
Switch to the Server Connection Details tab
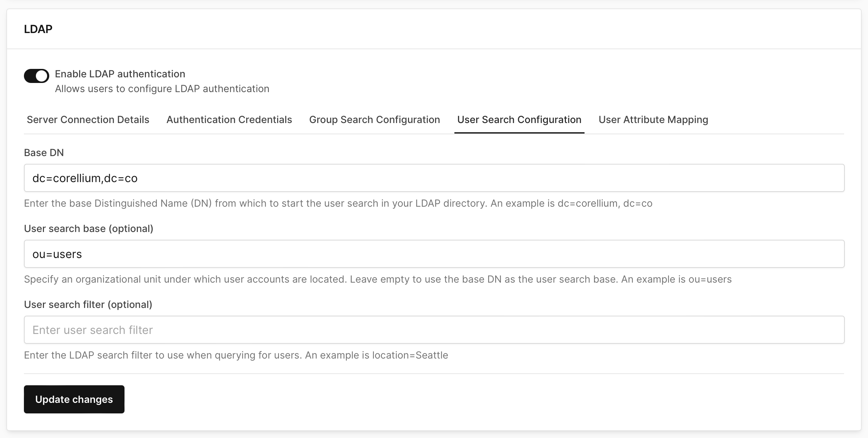[x=87, y=120]
